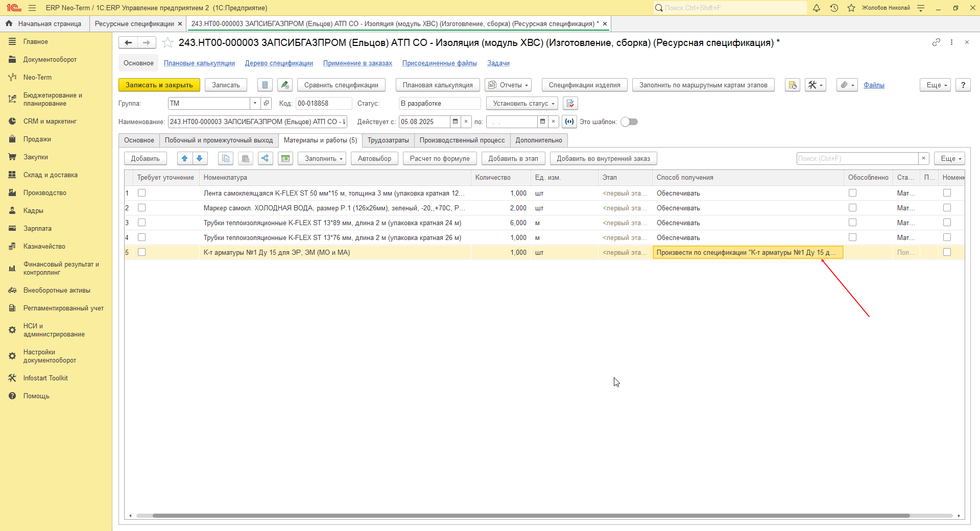Click the copy rows icon
Screen dimensions: 980x531
(x=226, y=158)
